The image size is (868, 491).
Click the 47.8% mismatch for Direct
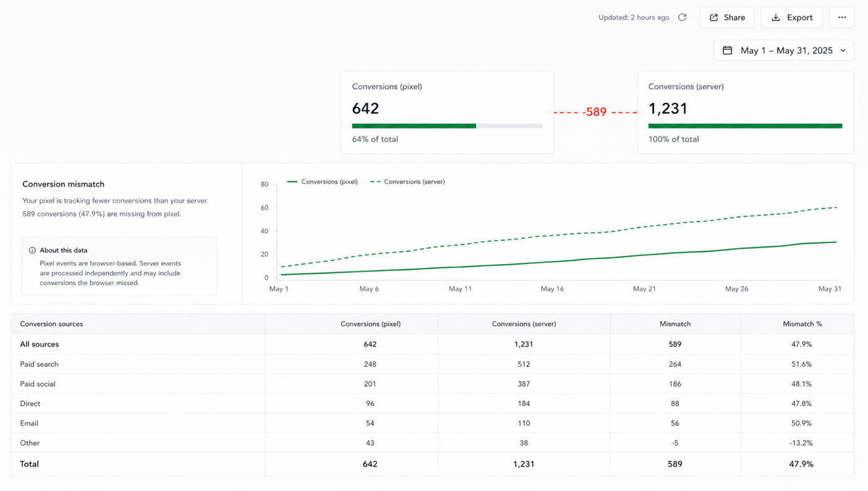point(802,404)
